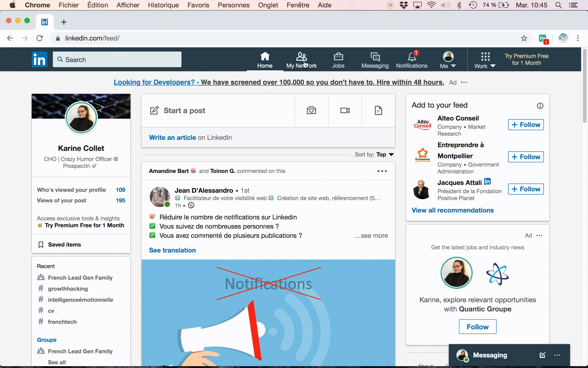The image size is (588, 368).
Task: Open macOS Spotlight search icon
Action: pyautogui.click(x=558, y=5)
